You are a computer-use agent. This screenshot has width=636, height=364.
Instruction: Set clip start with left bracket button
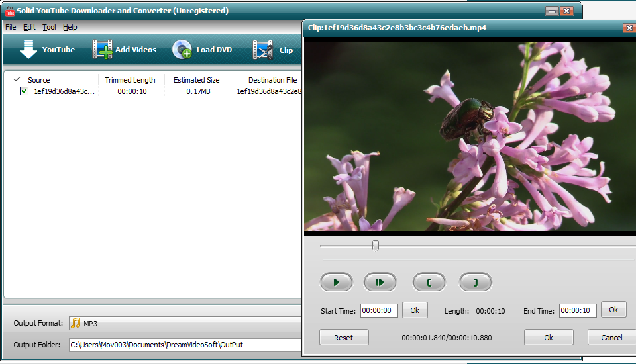tap(429, 283)
